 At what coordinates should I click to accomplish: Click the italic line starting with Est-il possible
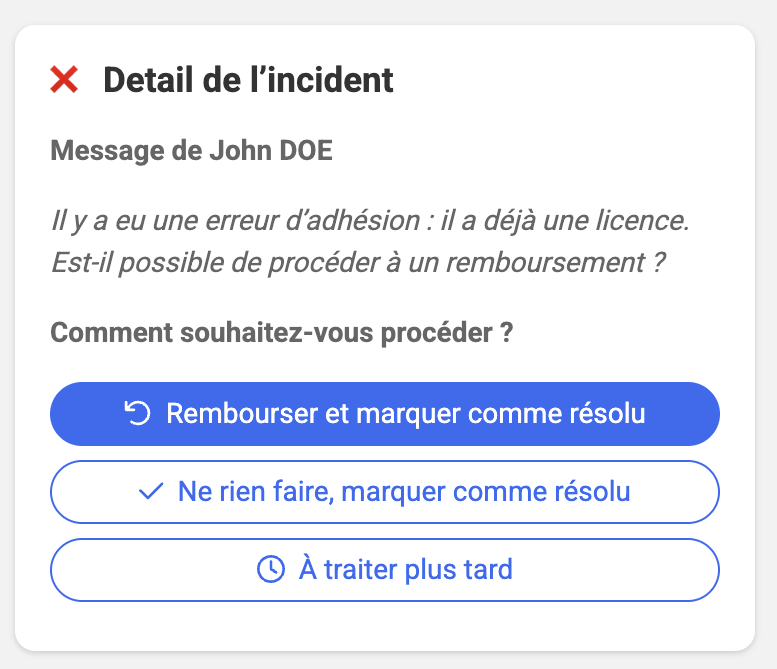tap(358, 263)
